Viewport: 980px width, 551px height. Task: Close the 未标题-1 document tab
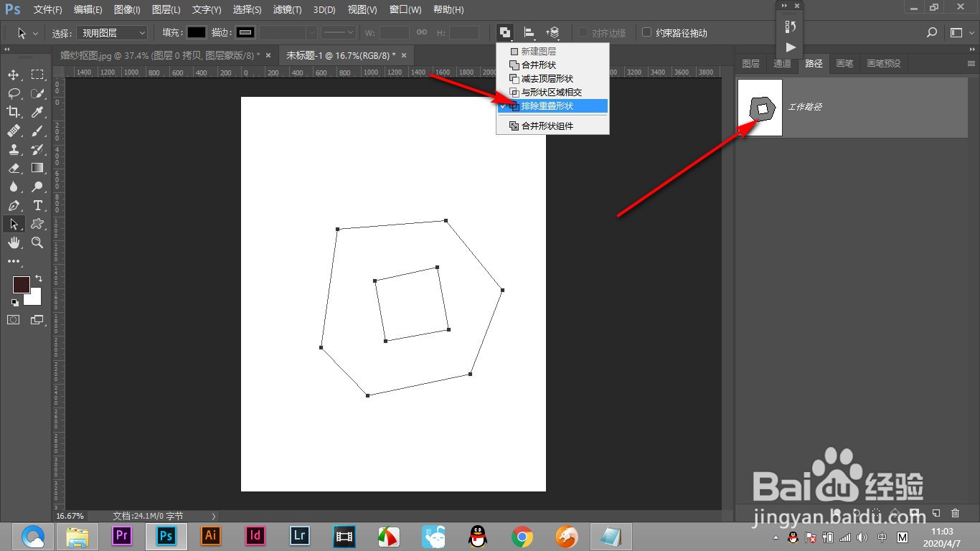click(x=404, y=55)
